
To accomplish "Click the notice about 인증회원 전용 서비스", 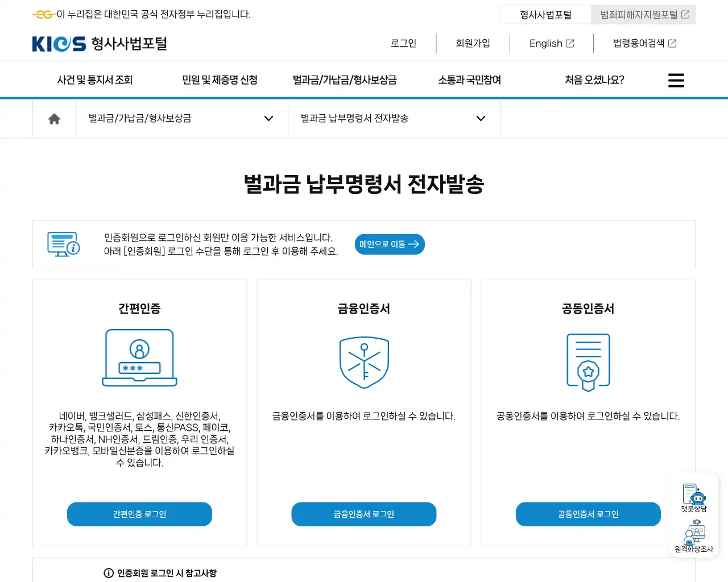I will point(221,244).
